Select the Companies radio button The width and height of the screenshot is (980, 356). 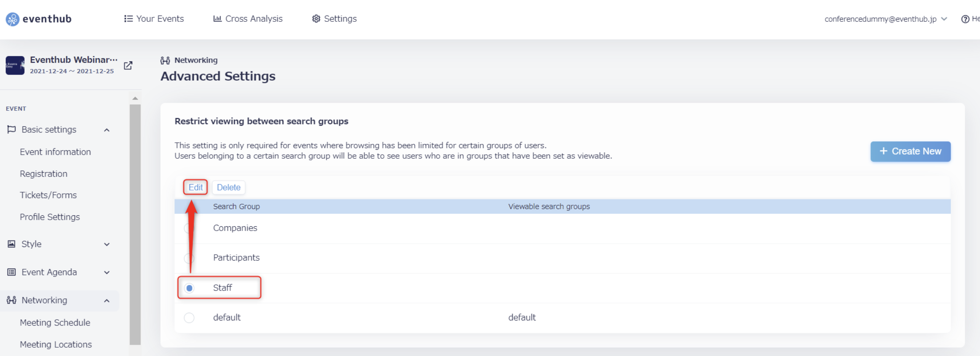(189, 228)
